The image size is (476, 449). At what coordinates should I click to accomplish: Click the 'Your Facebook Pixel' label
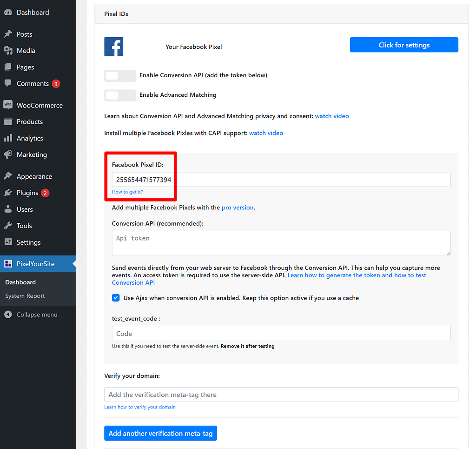point(194,47)
